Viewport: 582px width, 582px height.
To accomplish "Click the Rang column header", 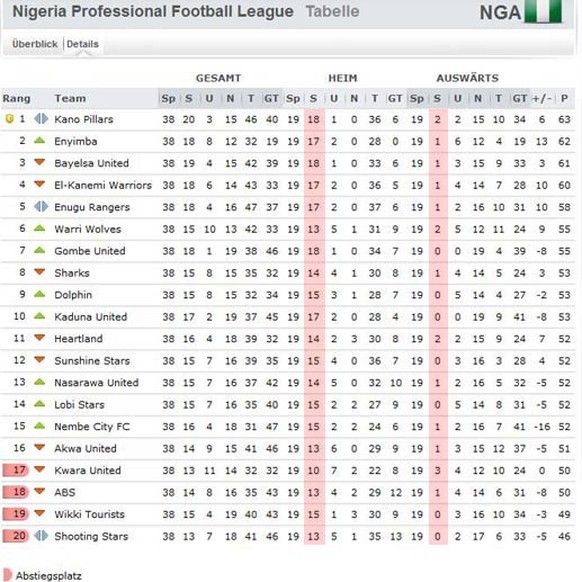I will pyautogui.click(x=17, y=98).
